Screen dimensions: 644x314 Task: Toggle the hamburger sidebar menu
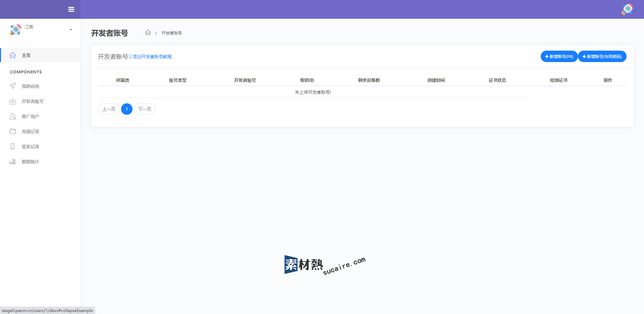coord(71,9)
